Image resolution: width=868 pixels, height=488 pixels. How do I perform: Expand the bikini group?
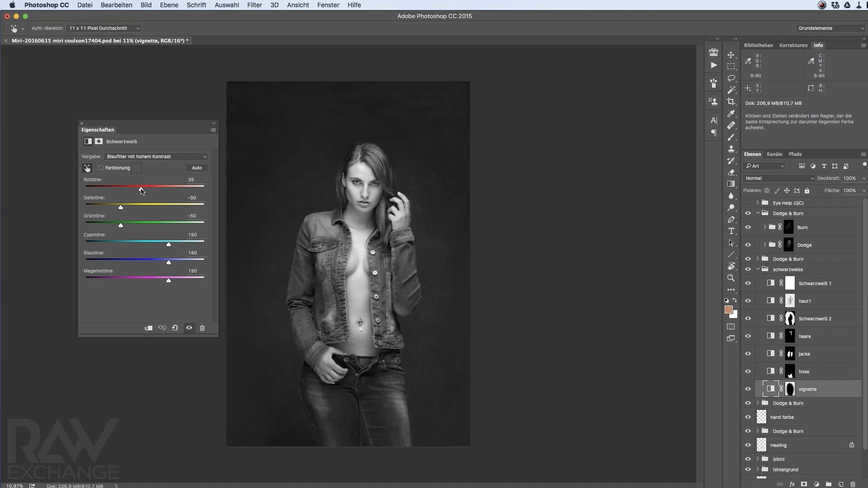(758, 459)
